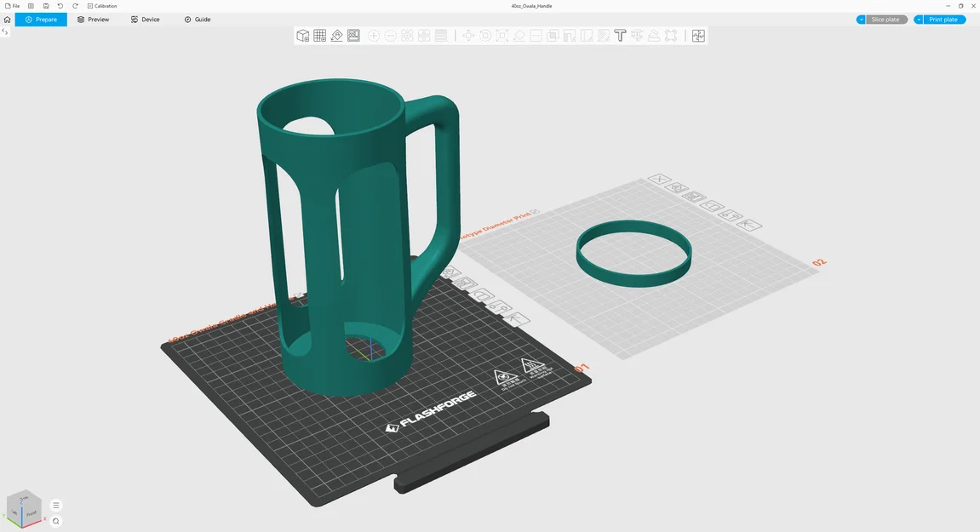The height and width of the screenshot is (532, 980).
Task: Click the Add model cube icon
Action: tap(302, 36)
